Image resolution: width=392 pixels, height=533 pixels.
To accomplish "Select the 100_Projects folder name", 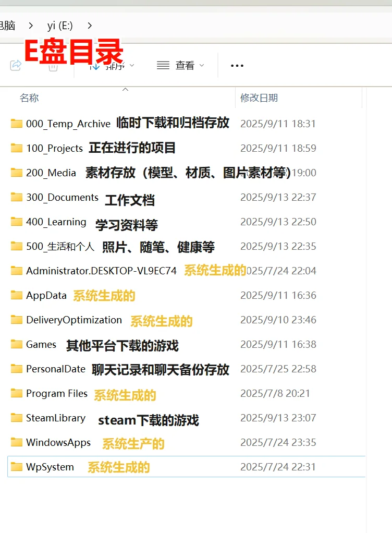I will (54, 148).
